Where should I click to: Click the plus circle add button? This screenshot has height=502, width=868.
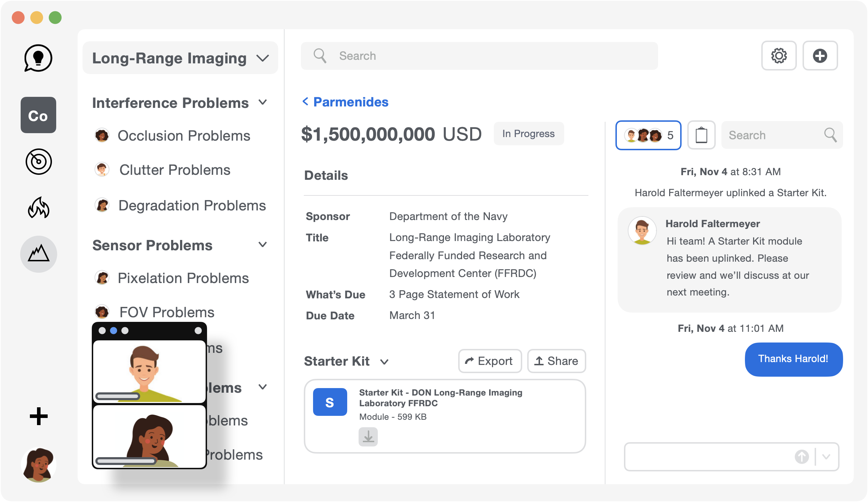tap(820, 56)
